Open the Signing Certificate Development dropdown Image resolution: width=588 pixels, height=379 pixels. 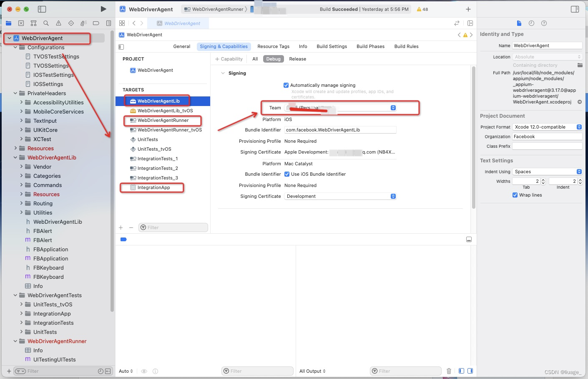(340, 196)
